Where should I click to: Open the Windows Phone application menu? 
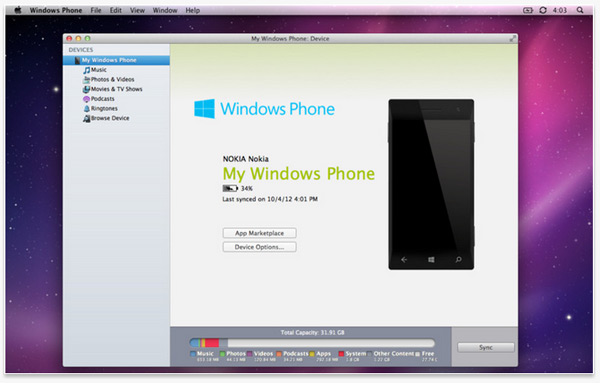click(56, 10)
